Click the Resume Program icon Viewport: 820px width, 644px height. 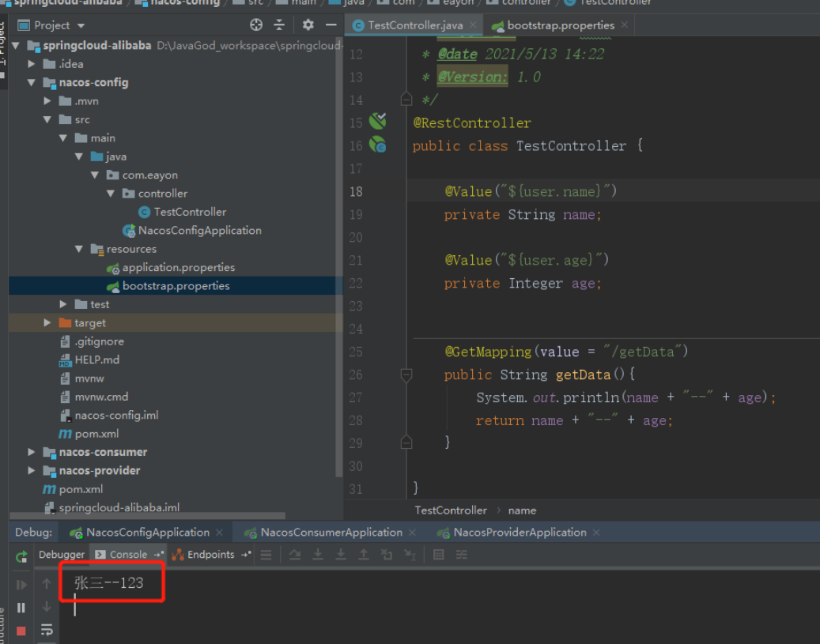coord(21,585)
